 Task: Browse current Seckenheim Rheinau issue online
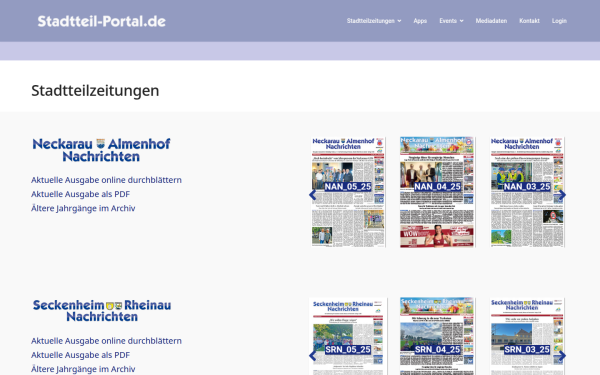[x=106, y=341]
